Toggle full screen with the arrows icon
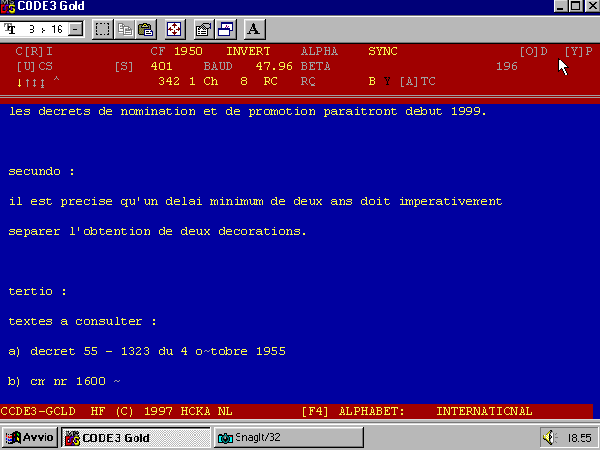 pyautogui.click(x=174, y=29)
